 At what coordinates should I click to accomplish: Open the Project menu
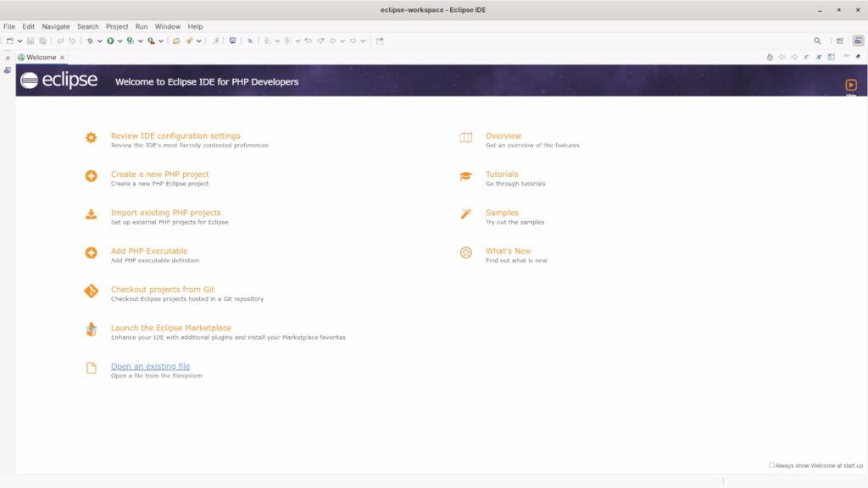(x=117, y=26)
